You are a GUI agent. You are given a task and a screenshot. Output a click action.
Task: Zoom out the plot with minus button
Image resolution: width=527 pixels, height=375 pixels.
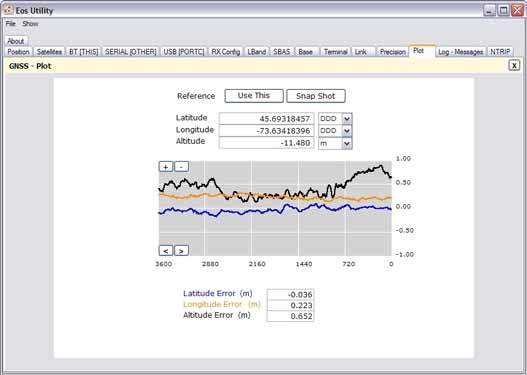tap(181, 167)
